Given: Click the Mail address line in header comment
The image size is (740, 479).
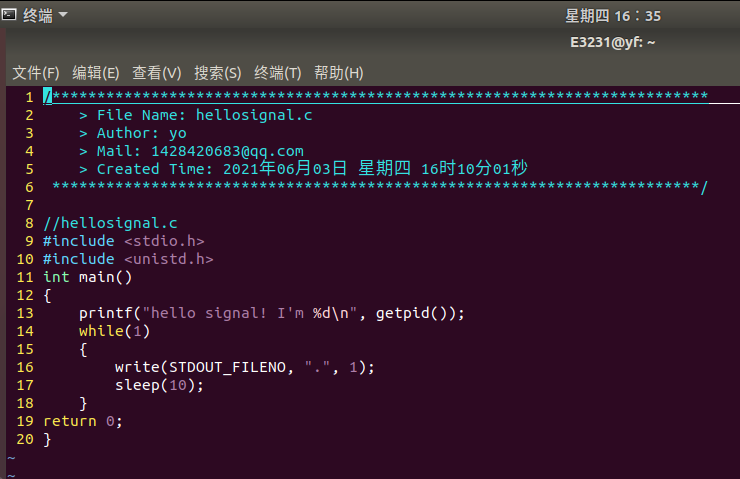Looking at the screenshot, I should [x=191, y=151].
